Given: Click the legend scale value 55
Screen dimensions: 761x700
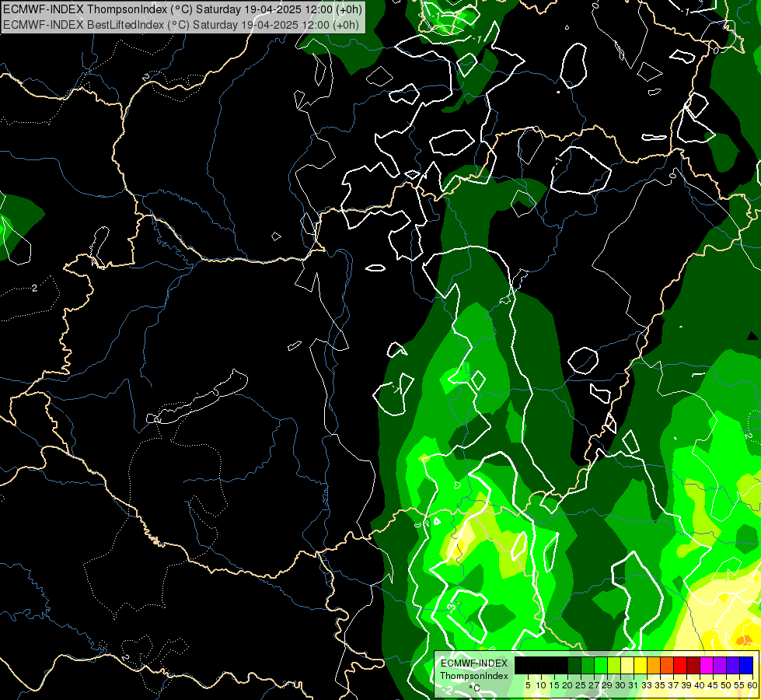Looking at the screenshot, I should point(739,685).
